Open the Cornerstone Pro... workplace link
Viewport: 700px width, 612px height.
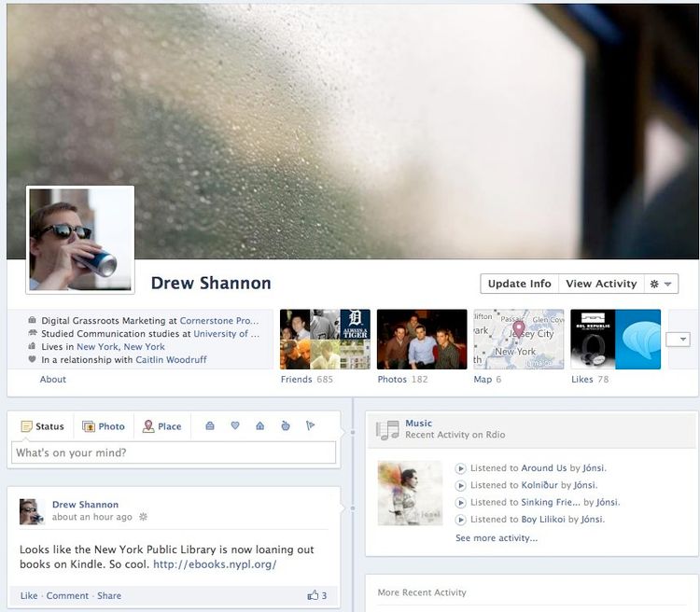click(219, 321)
